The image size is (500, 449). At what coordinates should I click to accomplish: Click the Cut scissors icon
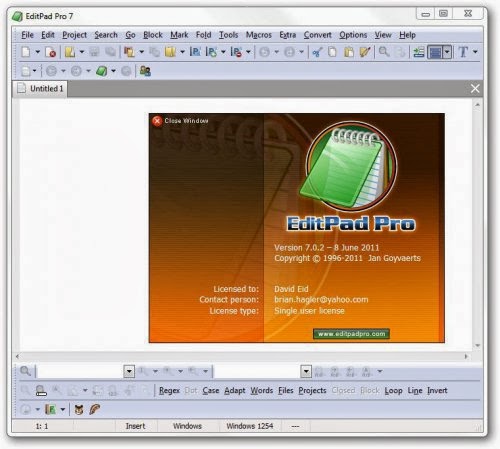(x=317, y=52)
